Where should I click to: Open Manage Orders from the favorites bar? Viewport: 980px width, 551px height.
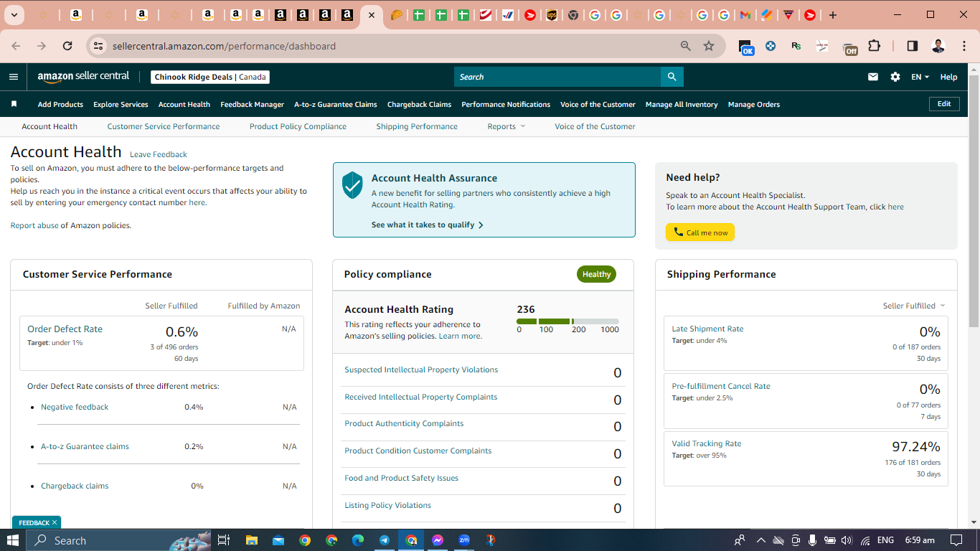(x=754, y=104)
